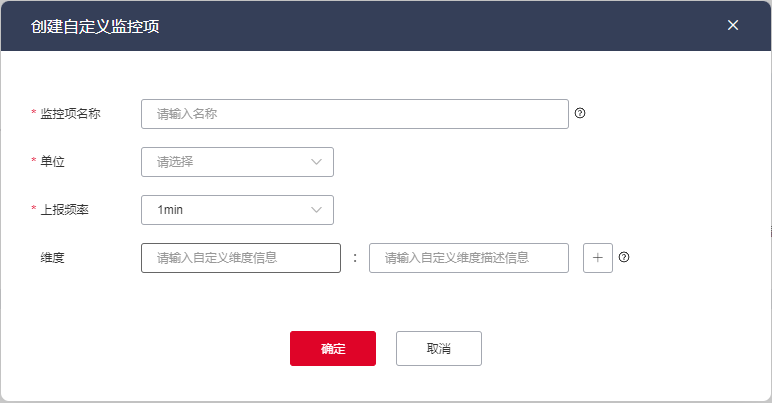This screenshot has height=403, width=772.
Task: Click the 请输入自定义维度信息 input box
Action: pos(241,258)
